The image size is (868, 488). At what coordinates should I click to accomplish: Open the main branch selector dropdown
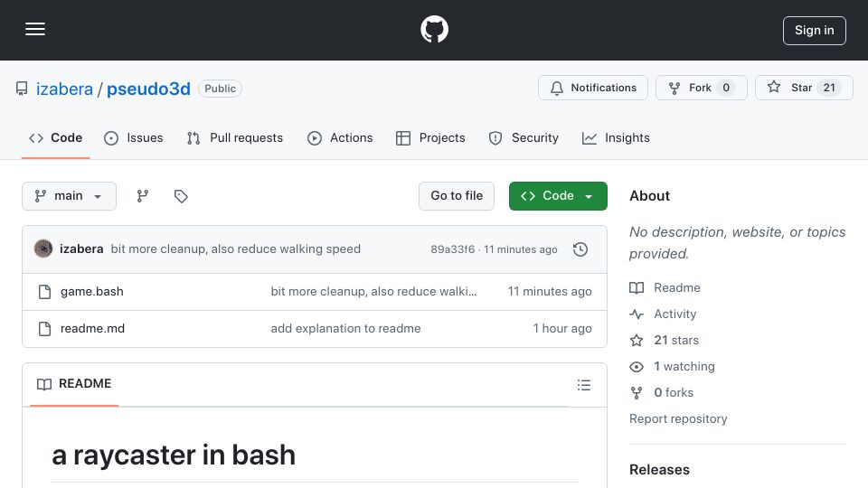coord(70,196)
